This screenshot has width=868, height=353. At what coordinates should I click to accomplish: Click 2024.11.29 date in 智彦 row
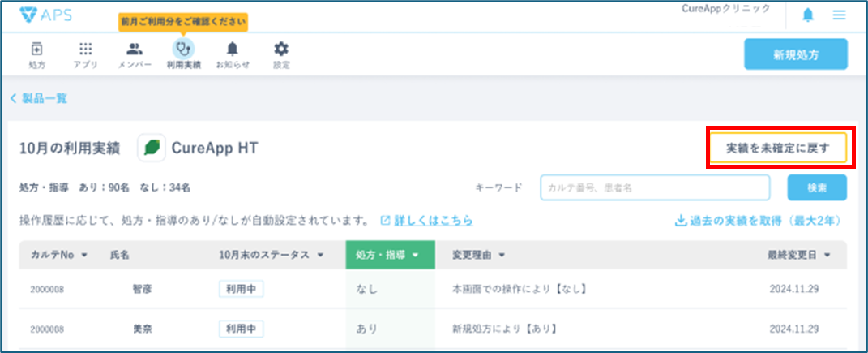coord(793,289)
